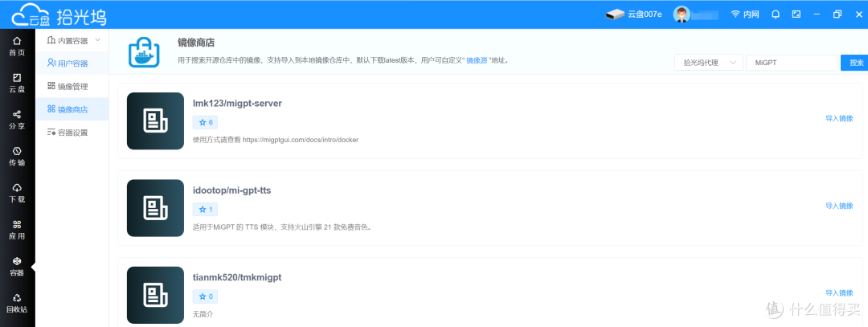
Task: Click the 镜像源 link in description
Action: 477,61
